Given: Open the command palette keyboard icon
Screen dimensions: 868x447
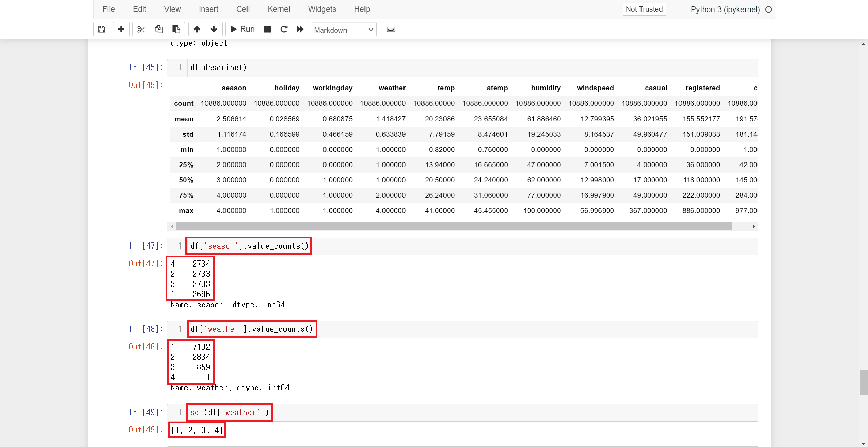Looking at the screenshot, I should 391,29.
